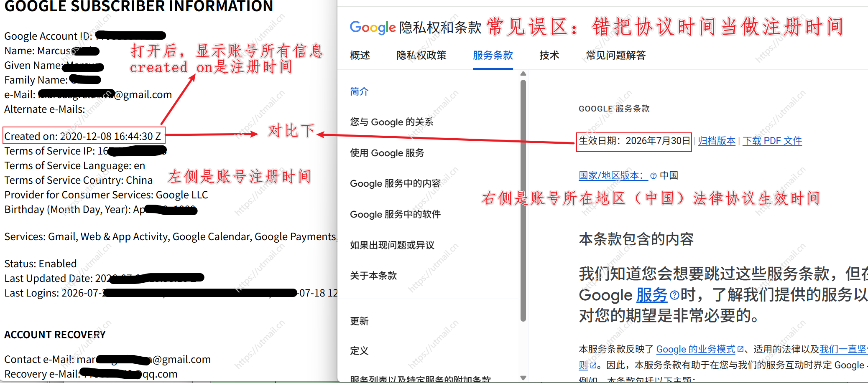Open the 归档版本 link
The height and width of the screenshot is (383, 868).
pyautogui.click(x=717, y=141)
